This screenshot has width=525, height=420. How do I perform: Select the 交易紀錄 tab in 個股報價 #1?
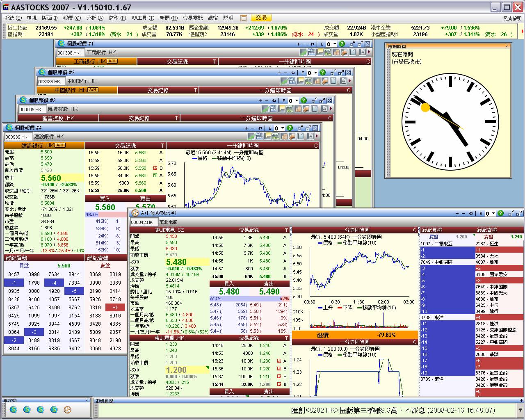pos(177,62)
